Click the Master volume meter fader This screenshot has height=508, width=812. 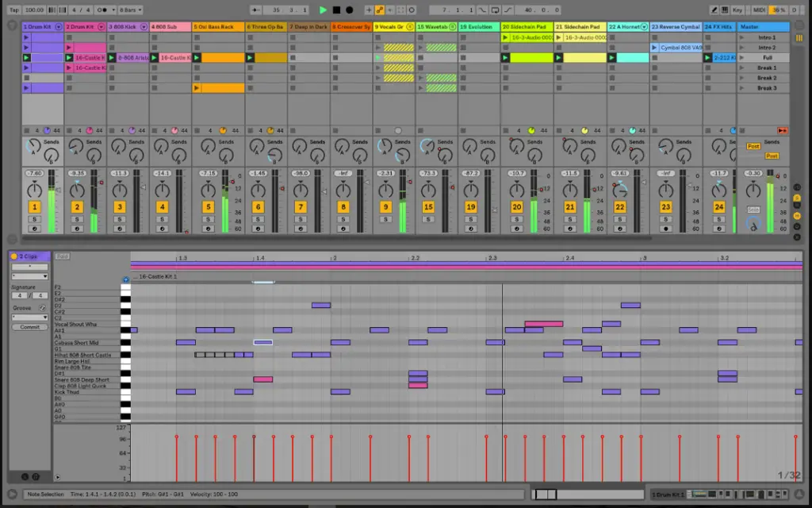(770, 202)
